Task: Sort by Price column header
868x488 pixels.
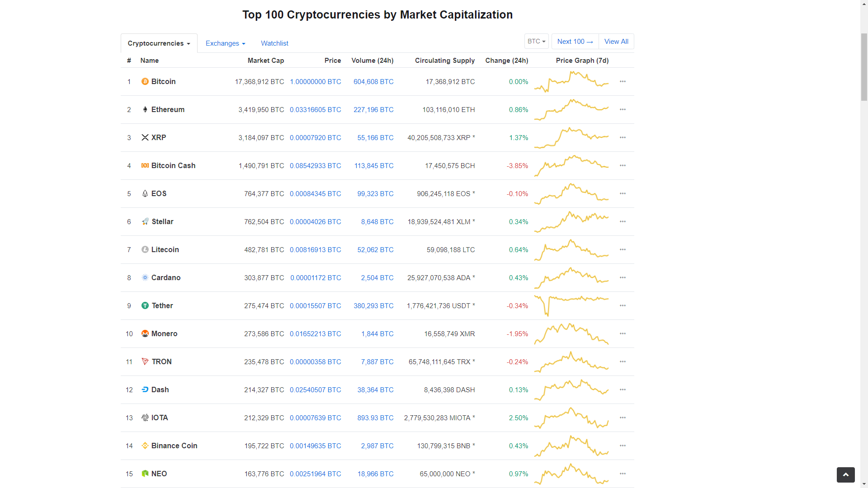Action: point(333,61)
